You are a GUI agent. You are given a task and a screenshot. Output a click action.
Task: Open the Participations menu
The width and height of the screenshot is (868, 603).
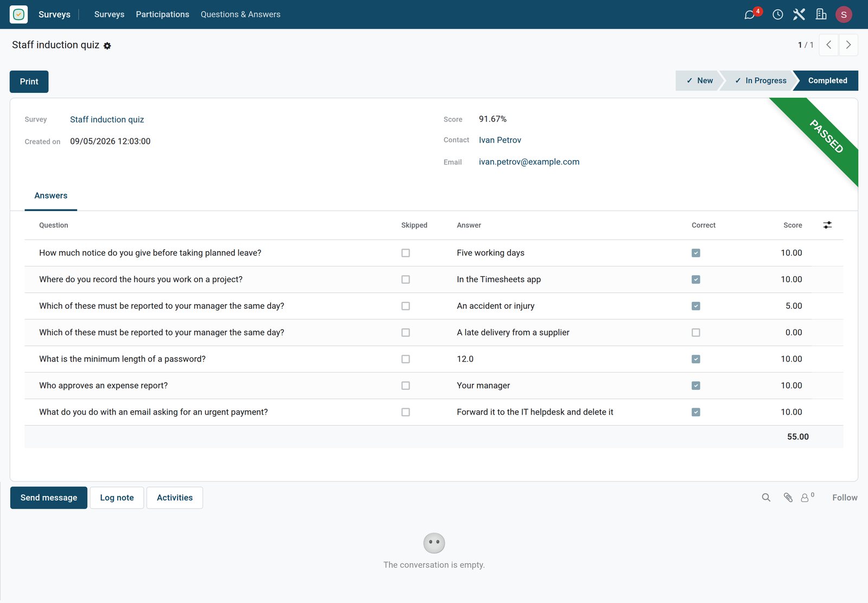pos(162,15)
